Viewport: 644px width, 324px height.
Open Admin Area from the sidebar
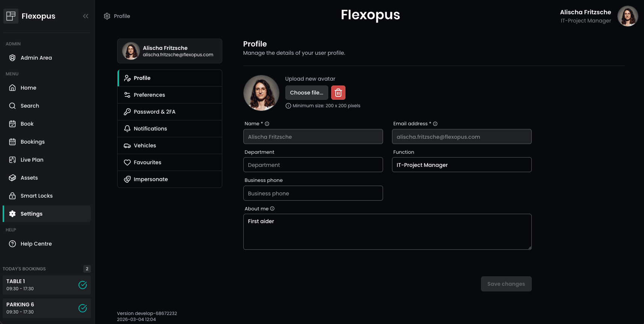[x=36, y=58]
